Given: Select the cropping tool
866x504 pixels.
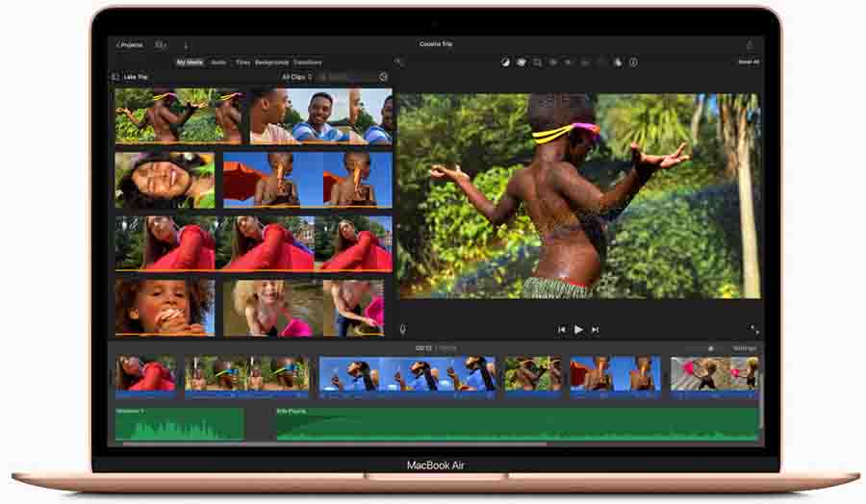Looking at the screenshot, I should pos(537,63).
